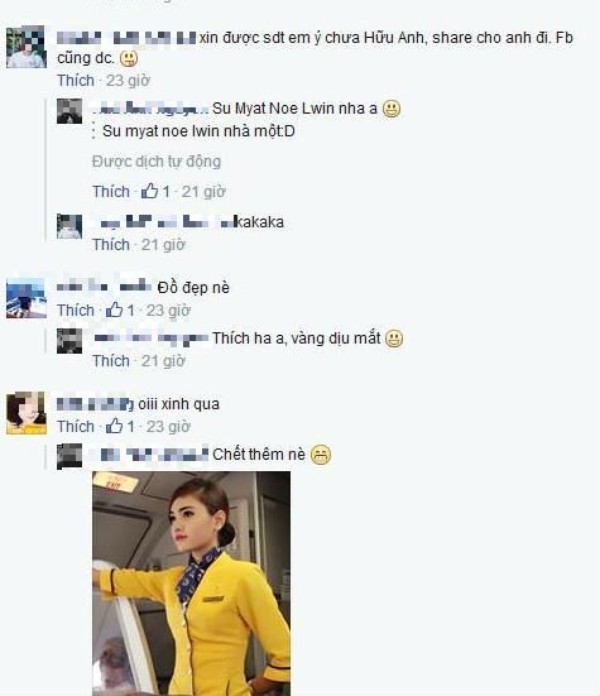
Task: Click '21 giờ' timestamp under 'kakaka' reply
Action: click(x=163, y=244)
